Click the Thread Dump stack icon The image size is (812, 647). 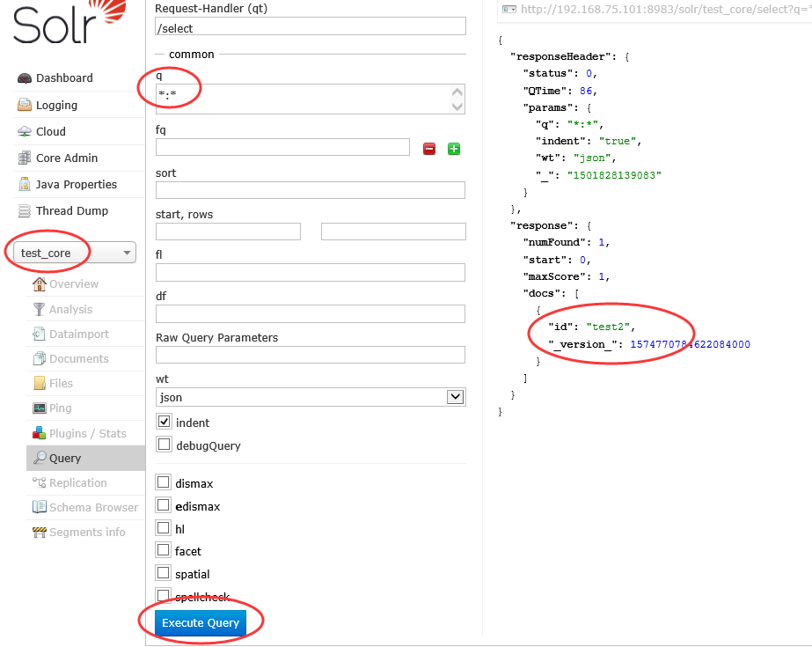(x=25, y=211)
